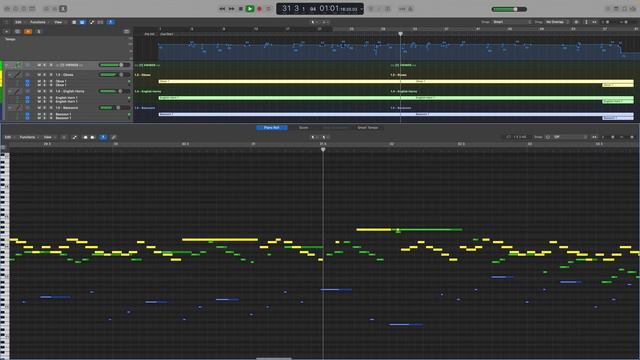The image size is (640, 360).
Task: Toggle Catch Playhead button in Tracks area
Action: [111, 22]
